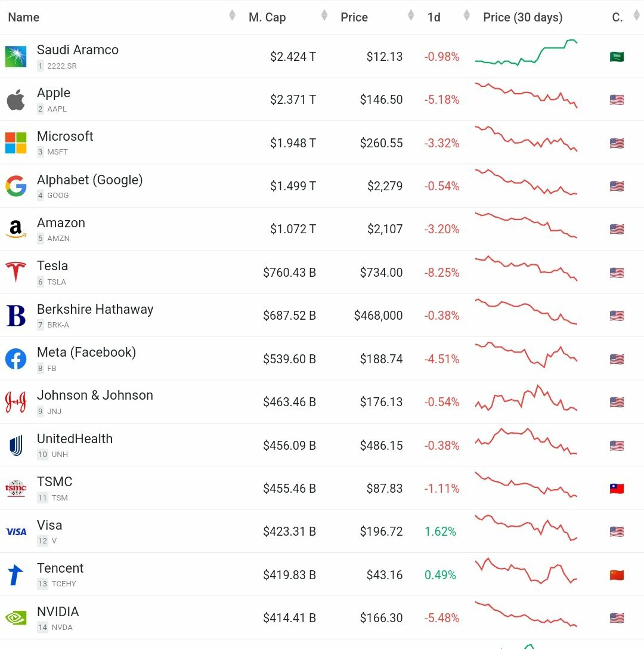Open the Alphabet (Google) company link
Viewport: 644px width, 649px height.
[x=89, y=180]
